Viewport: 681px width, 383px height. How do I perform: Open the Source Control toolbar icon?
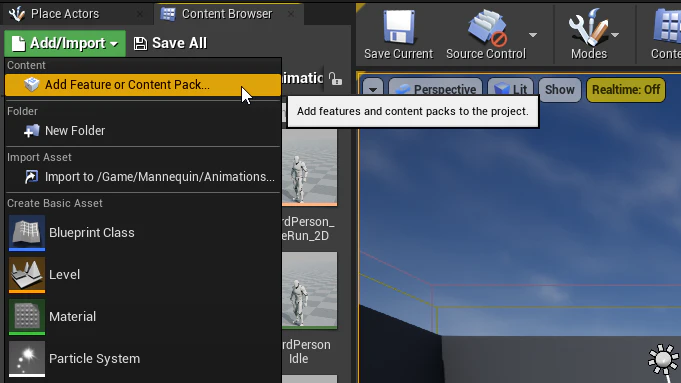pyautogui.click(x=486, y=28)
